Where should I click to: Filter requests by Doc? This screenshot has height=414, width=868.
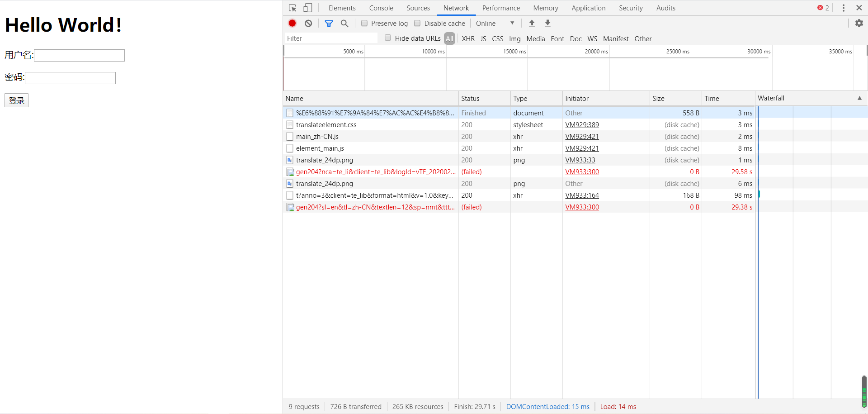click(x=576, y=39)
